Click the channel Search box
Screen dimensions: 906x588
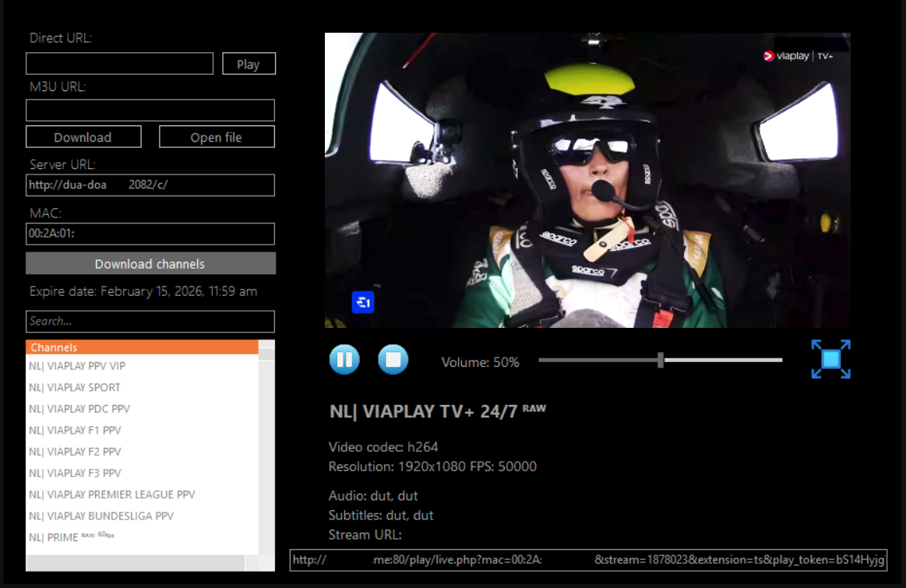pos(150,321)
